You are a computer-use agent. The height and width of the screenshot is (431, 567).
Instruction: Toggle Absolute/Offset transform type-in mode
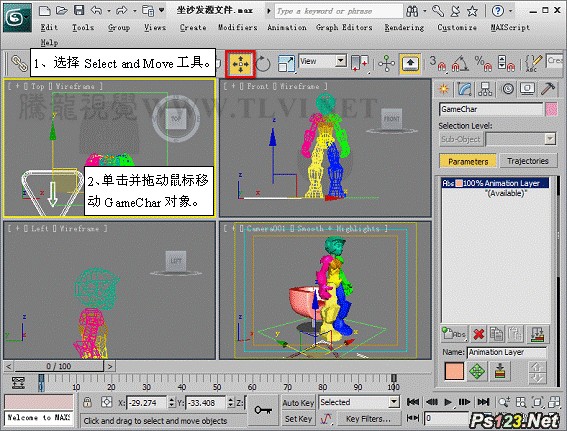coord(106,402)
